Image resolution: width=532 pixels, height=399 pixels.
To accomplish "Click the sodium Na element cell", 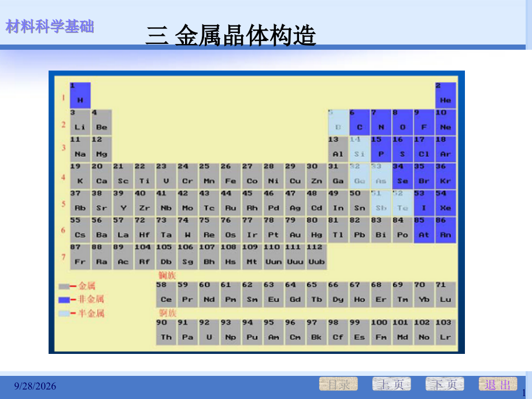I will click(x=80, y=149).
